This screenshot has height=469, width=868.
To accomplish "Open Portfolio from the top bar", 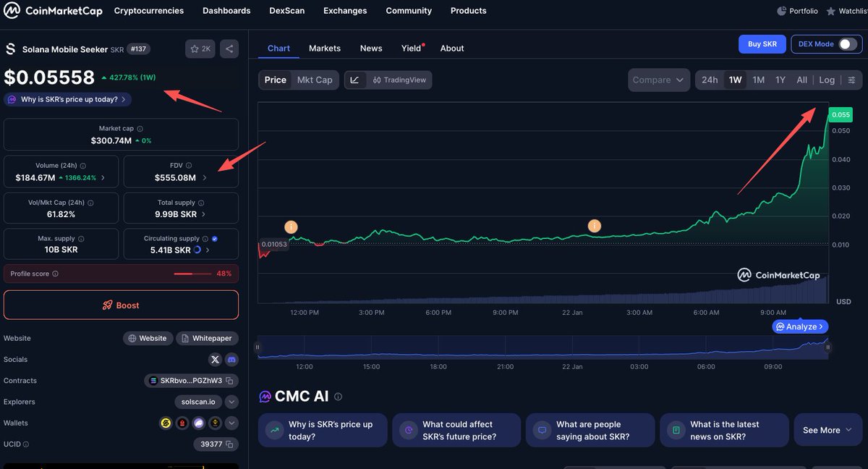I will pyautogui.click(x=797, y=11).
